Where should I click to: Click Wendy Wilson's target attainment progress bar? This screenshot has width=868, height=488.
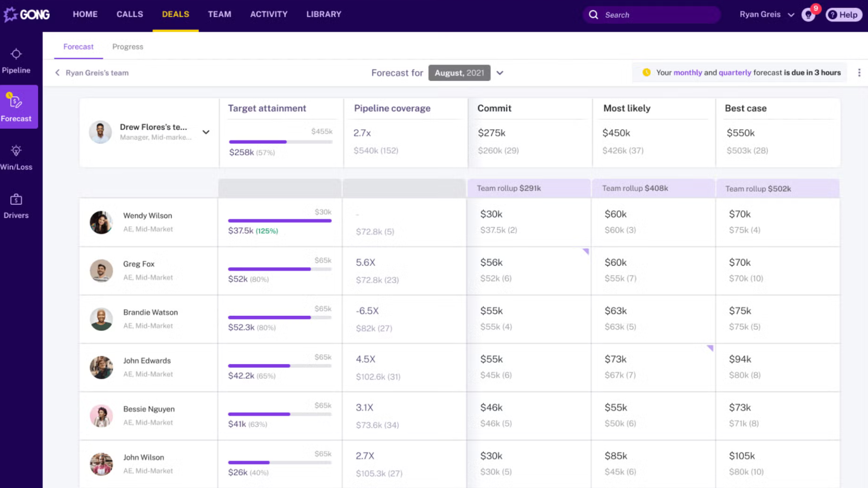coord(279,221)
